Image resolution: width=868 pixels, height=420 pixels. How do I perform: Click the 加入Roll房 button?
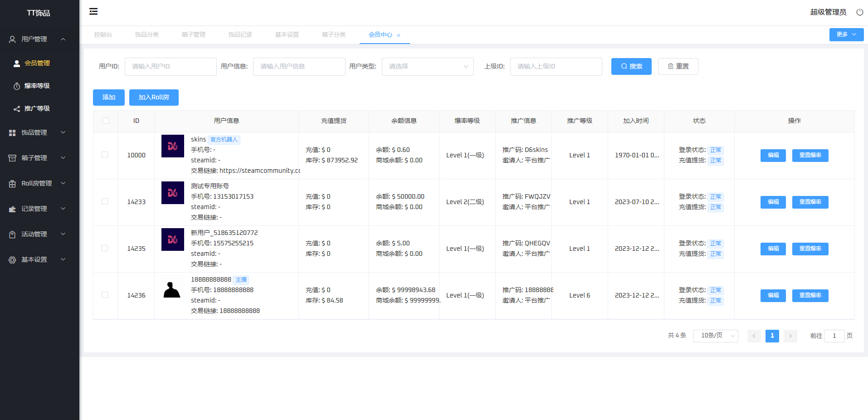click(x=154, y=97)
